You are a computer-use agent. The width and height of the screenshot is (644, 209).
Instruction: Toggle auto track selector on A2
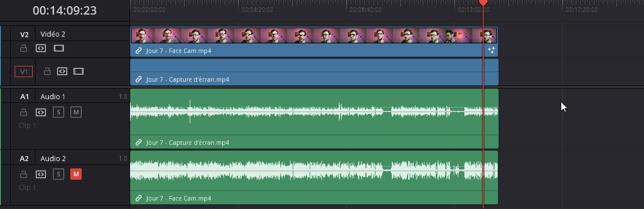(x=41, y=175)
